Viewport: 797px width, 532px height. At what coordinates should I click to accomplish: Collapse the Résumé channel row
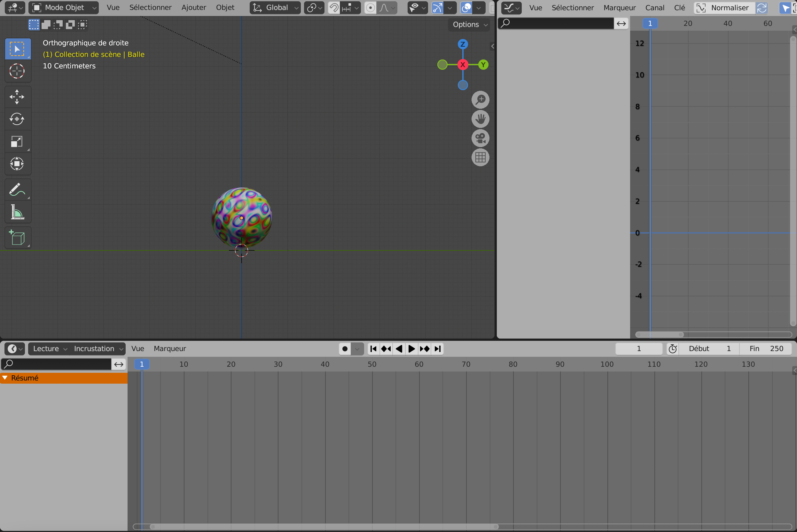coord(5,378)
